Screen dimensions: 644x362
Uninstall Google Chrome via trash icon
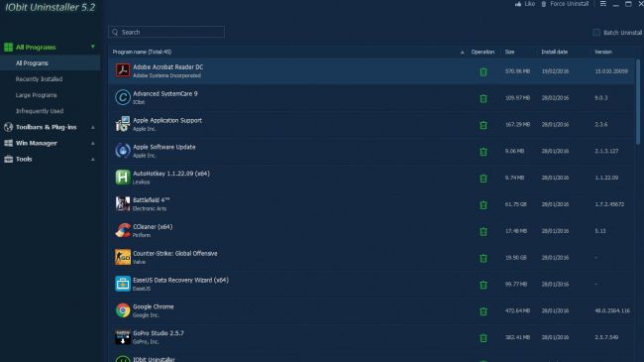click(483, 311)
